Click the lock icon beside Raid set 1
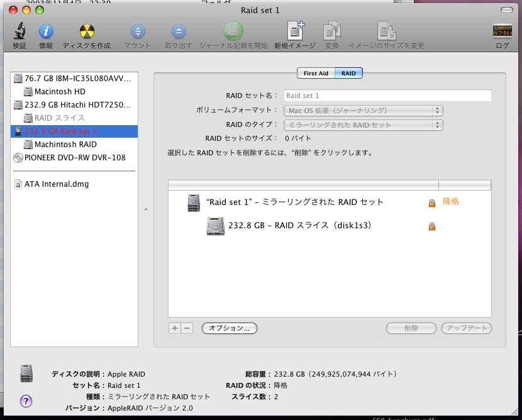 [431, 203]
